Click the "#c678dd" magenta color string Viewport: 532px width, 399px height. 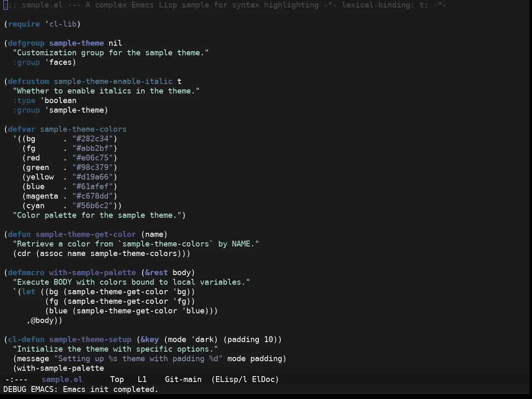[93, 196]
